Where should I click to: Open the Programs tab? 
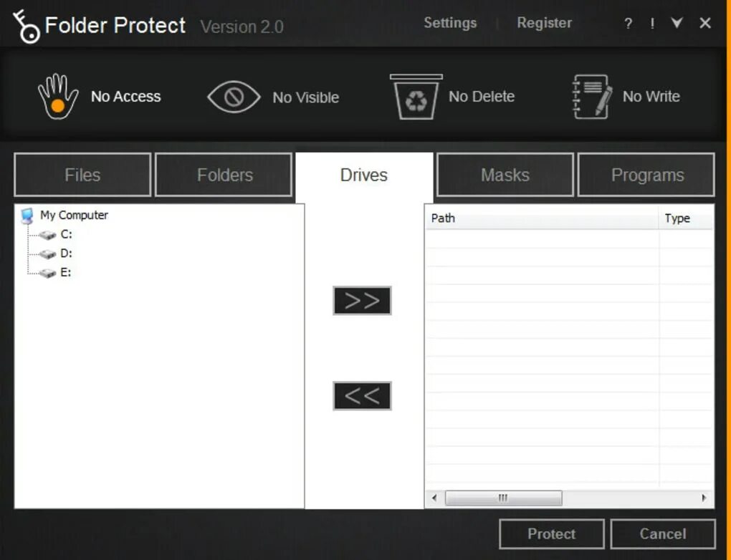coord(646,175)
